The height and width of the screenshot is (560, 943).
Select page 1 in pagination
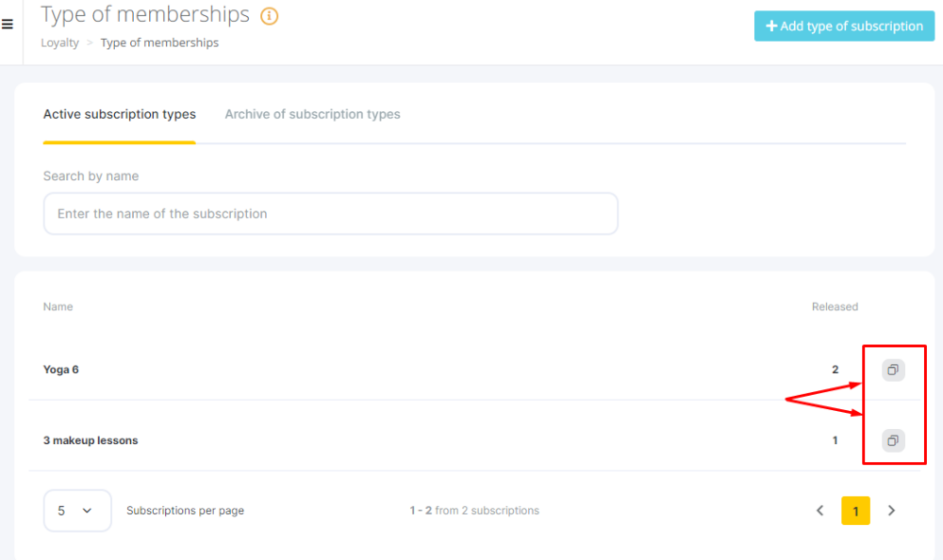(x=855, y=511)
